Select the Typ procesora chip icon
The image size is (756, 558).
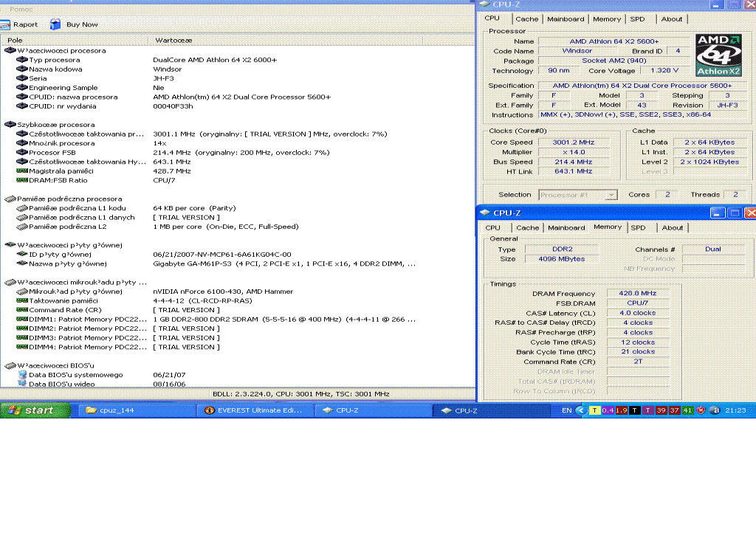pos(21,60)
